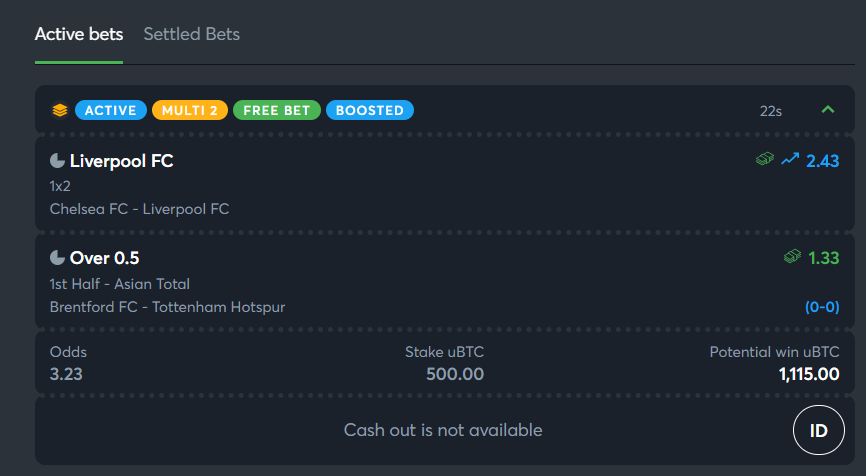
Task: Click the circular ID button
Action: (819, 430)
